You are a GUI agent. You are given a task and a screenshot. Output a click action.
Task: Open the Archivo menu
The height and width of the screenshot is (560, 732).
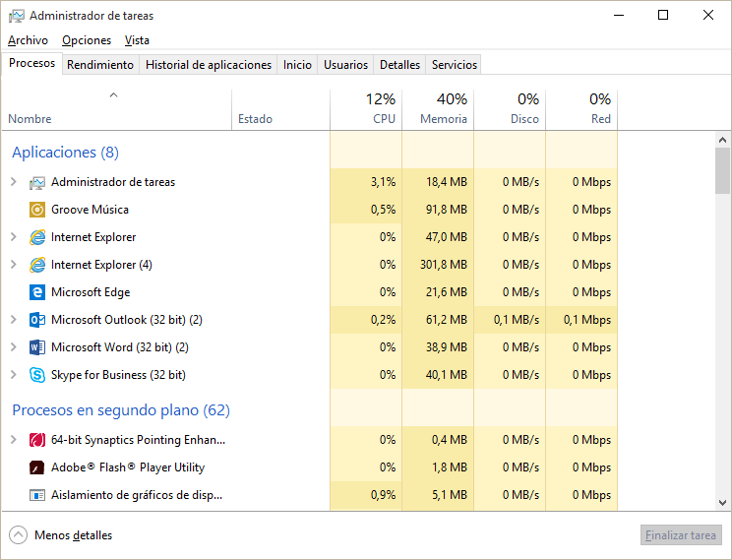(28, 40)
